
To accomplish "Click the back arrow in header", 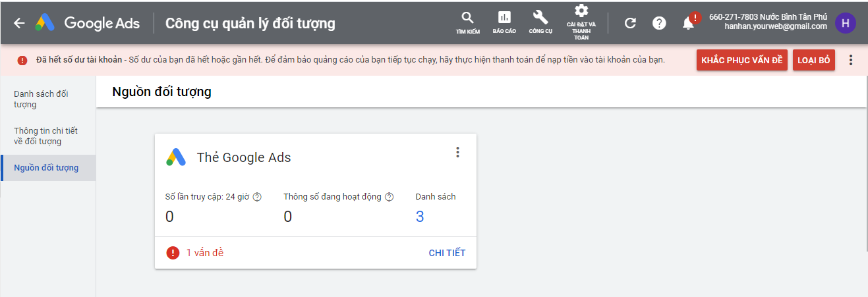I will pyautogui.click(x=19, y=23).
